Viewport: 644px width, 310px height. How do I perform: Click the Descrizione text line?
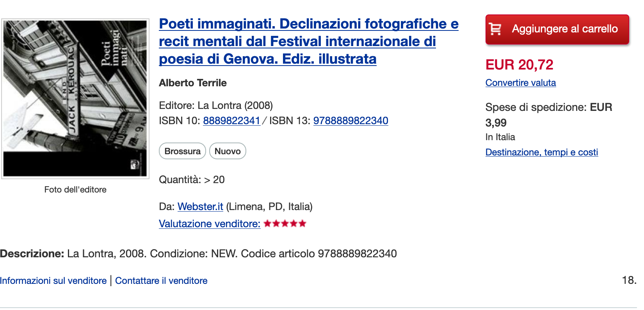pyautogui.click(x=198, y=254)
